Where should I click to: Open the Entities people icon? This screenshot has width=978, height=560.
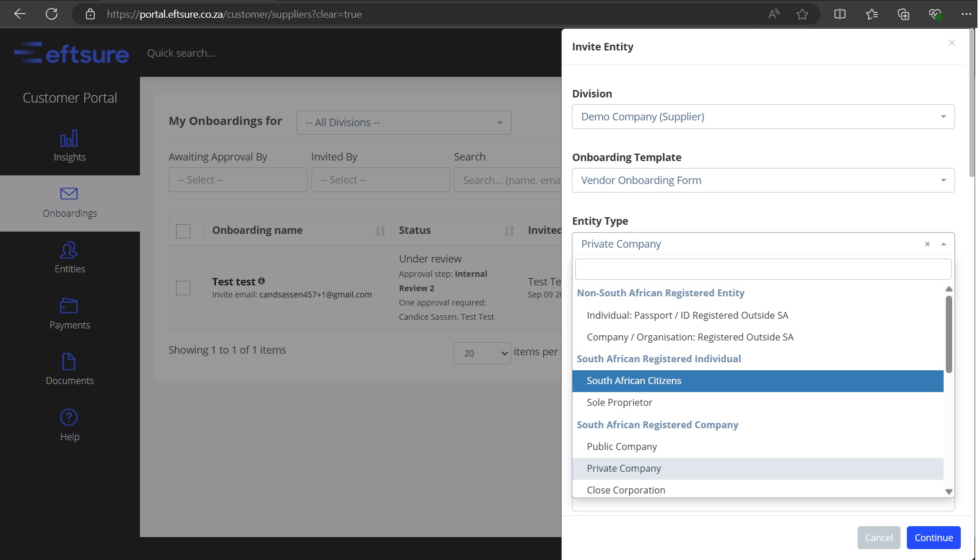pos(69,250)
